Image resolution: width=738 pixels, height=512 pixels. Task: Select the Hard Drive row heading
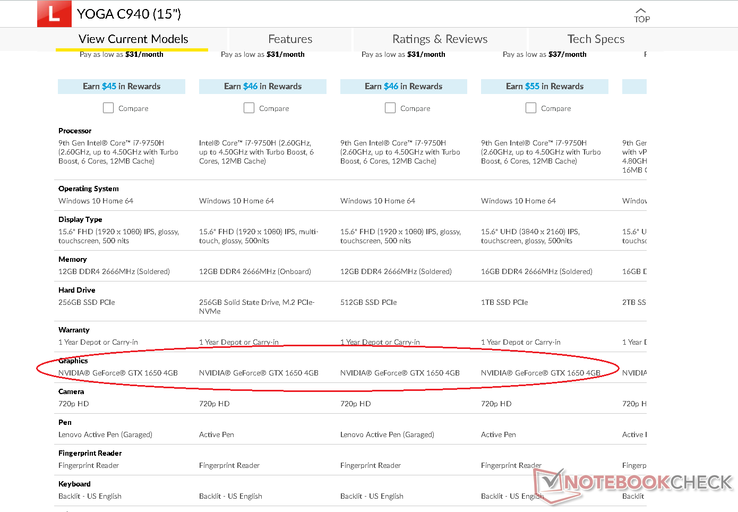[77, 290]
